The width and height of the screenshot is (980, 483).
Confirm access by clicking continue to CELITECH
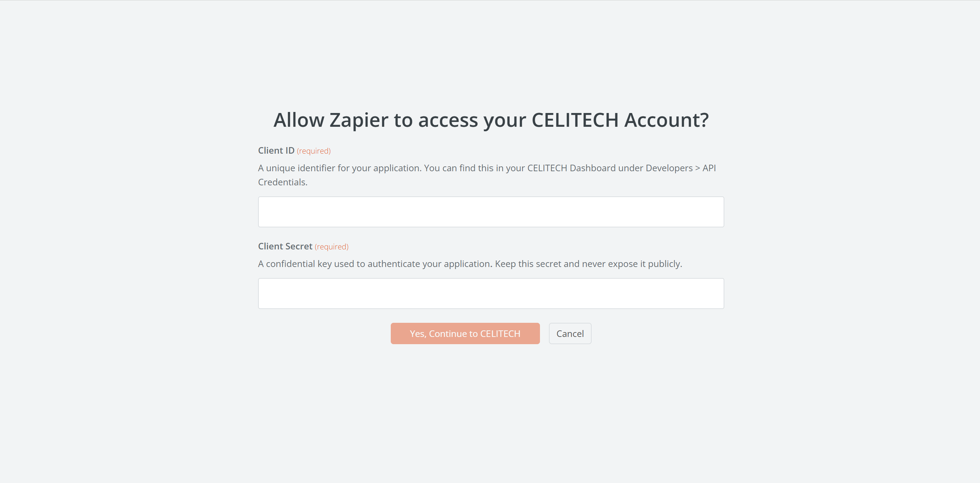465,333
